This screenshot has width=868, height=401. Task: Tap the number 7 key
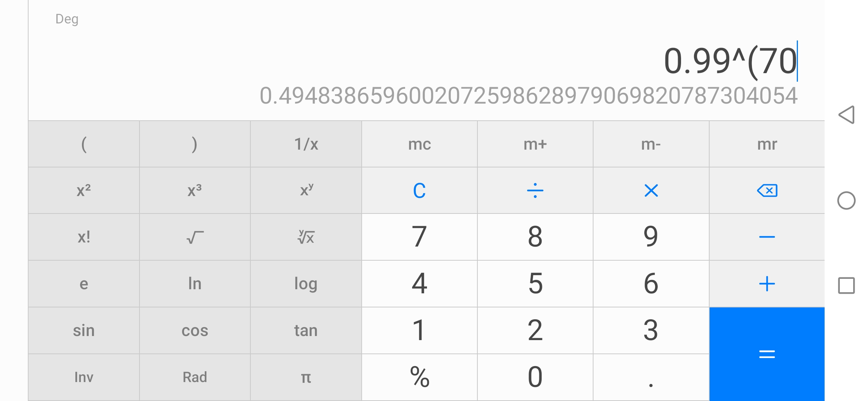pyautogui.click(x=419, y=237)
